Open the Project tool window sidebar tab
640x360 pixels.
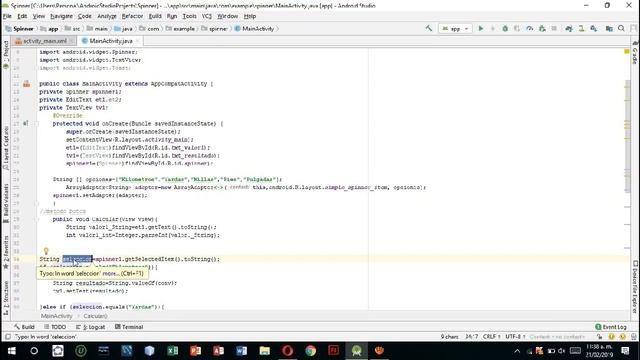(x=6, y=54)
